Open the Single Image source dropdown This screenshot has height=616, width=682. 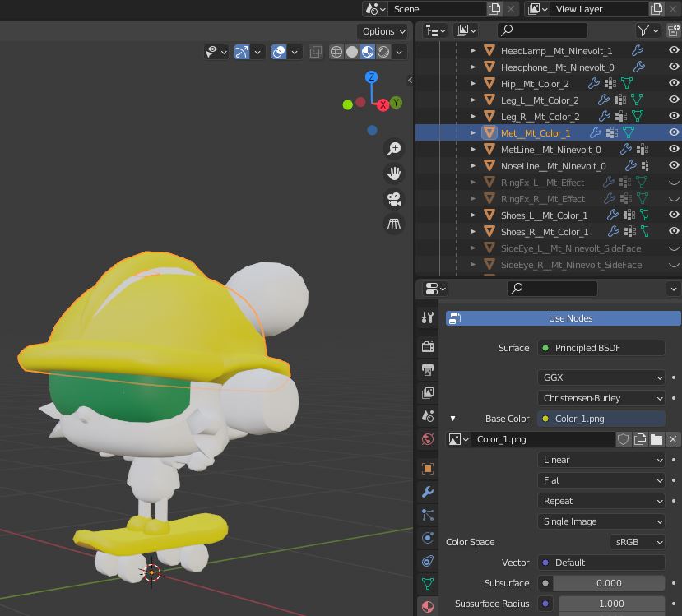coord(601,521)
